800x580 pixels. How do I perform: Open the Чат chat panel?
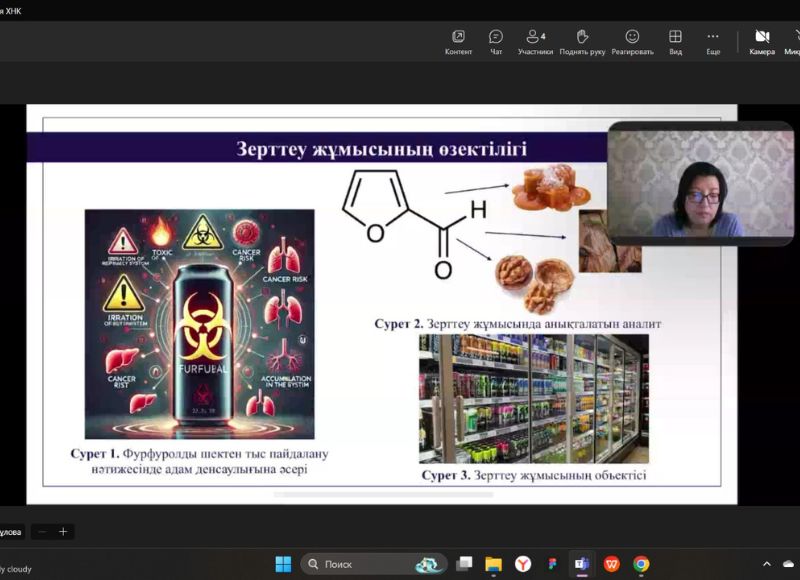[496, 42]
